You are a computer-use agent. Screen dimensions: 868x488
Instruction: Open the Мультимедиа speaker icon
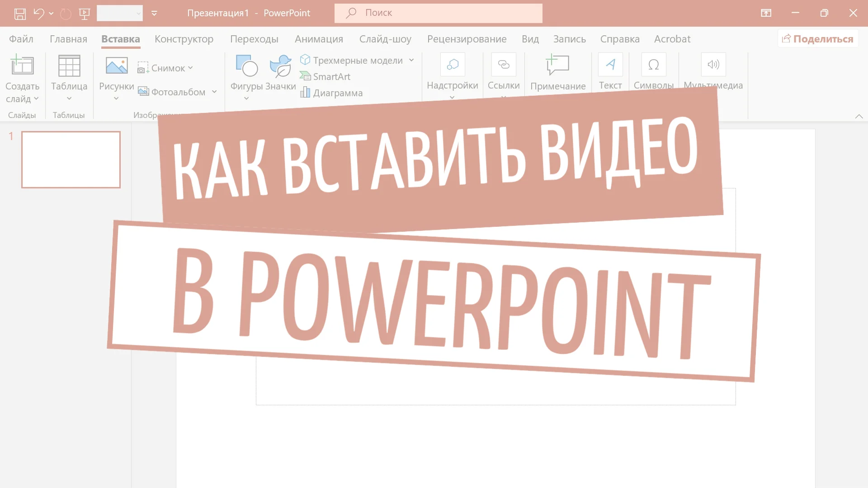click(x=713, y=65)
